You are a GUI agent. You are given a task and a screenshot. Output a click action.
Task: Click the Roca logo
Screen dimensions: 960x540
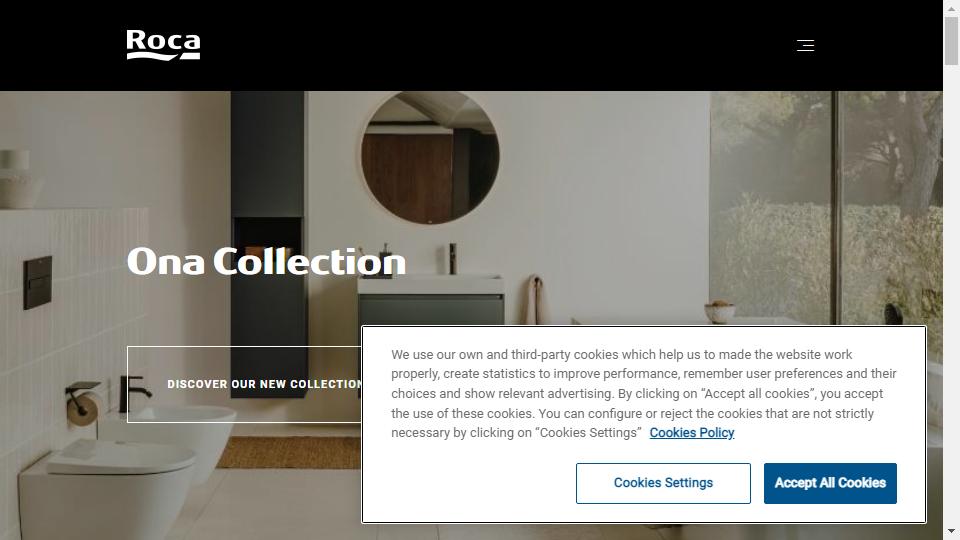[163, 45]
